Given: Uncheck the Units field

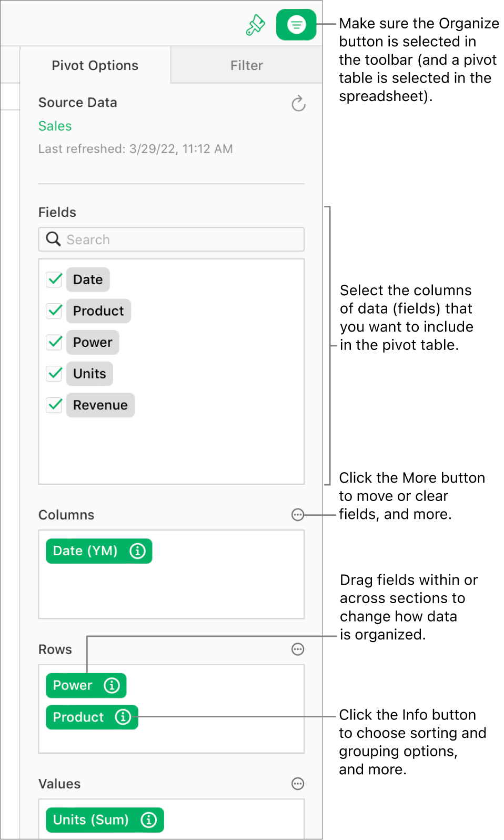Looking at the screenshot, I should pos(54,374).
